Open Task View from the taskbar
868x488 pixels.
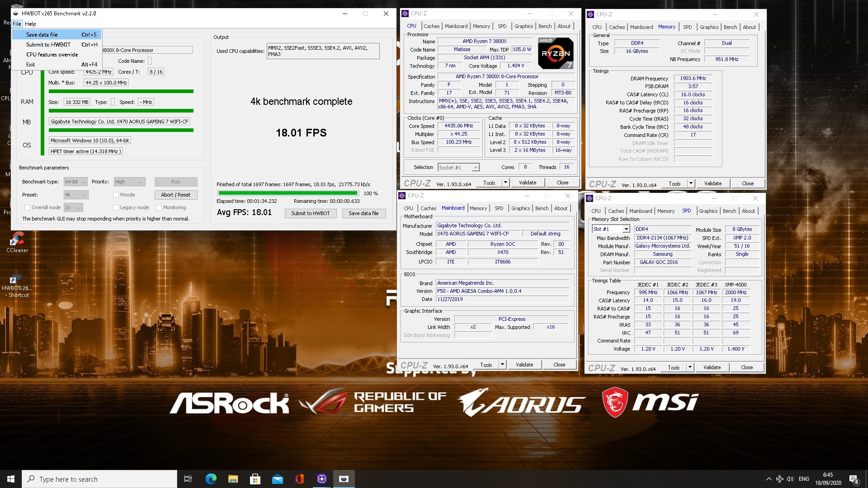188,479
